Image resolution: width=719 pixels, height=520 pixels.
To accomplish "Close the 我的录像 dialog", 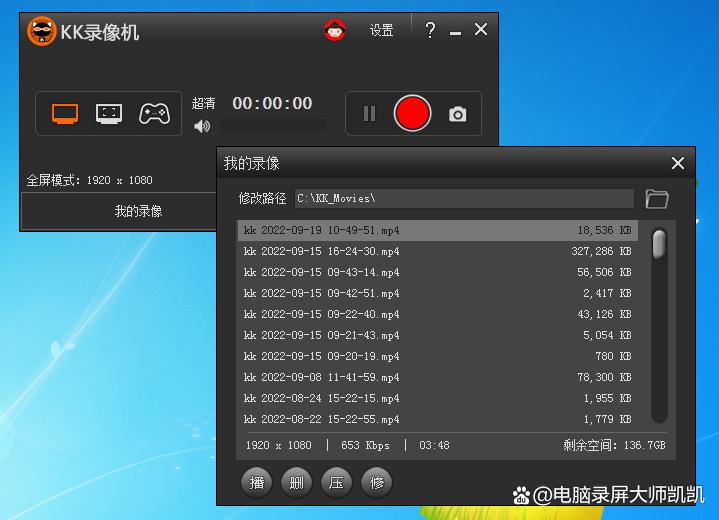I will pyautogui.click(x=678, y=163).
